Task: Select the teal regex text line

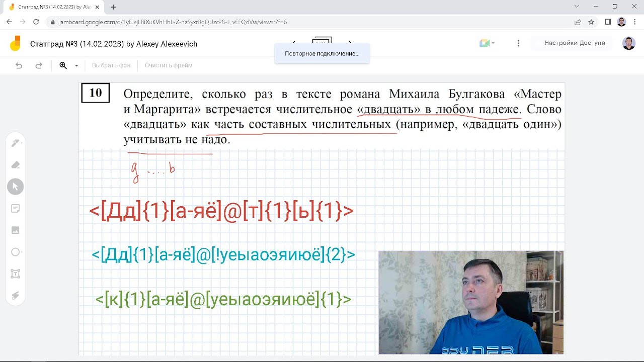Action: (x=223, y=255)
